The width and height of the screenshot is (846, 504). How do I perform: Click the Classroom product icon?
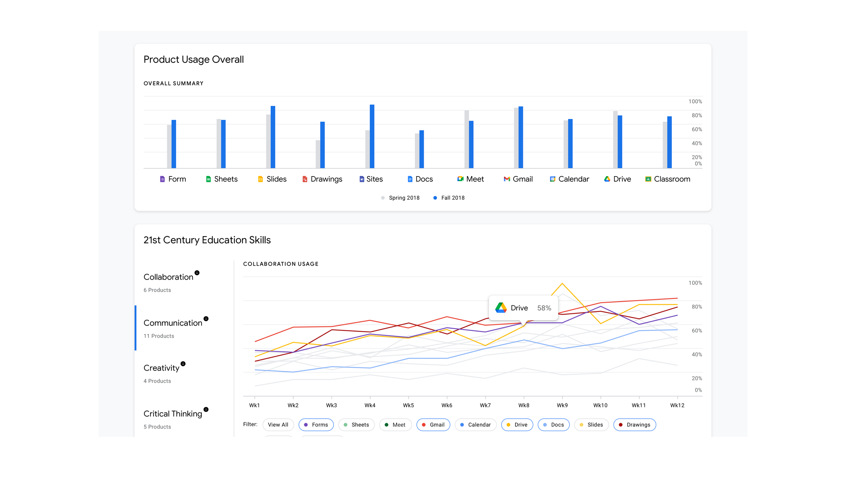click(x=648, y=179)
